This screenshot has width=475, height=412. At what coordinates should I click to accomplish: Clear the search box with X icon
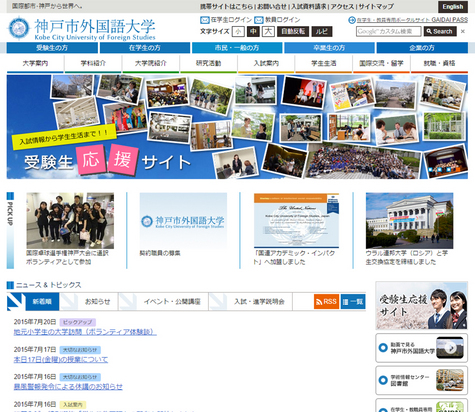(463, 31)
